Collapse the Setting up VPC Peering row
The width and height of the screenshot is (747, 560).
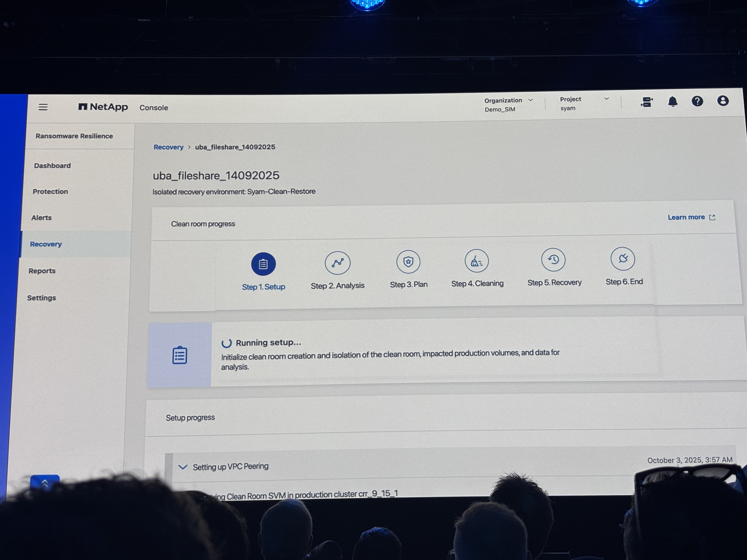click(x=183, y=467)
